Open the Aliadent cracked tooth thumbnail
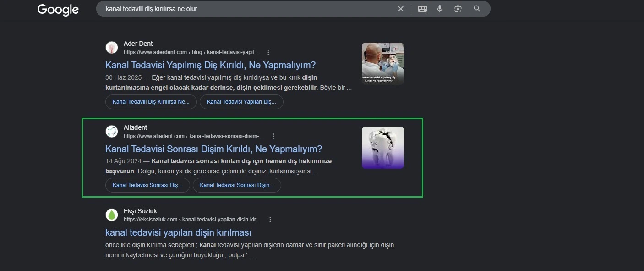644x271 pixels. (x=383, y=148)
